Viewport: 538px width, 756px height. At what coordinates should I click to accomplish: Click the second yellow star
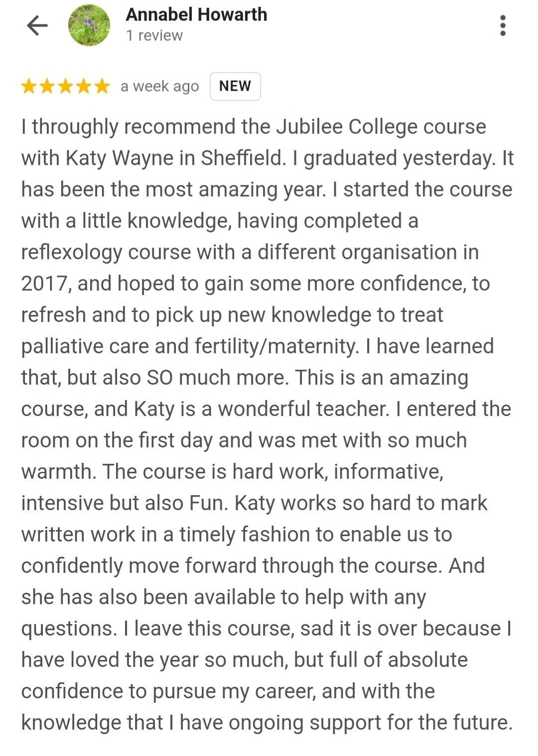coord(47,87)
